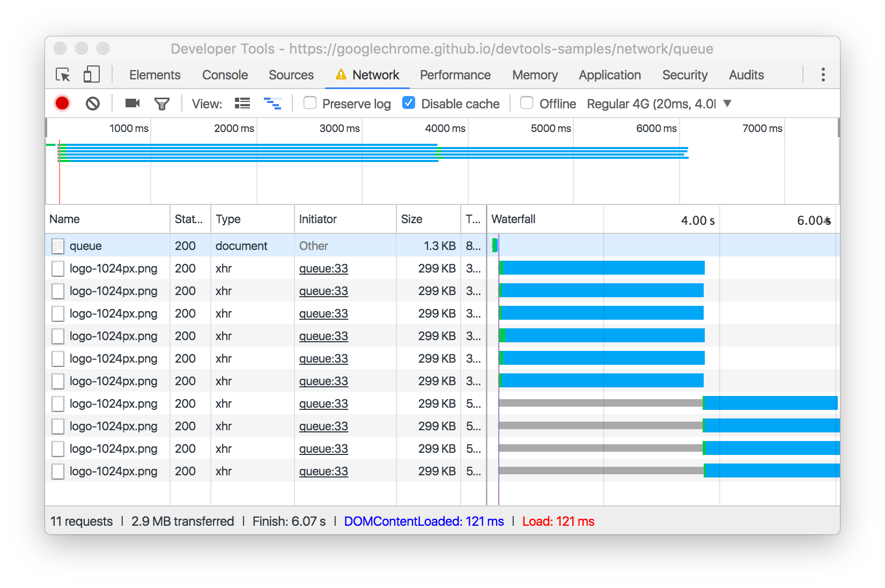The height and width of the screenshot is (588, 885).
Task: Click the queue:33 initiator link
Action: pos(323,268)
